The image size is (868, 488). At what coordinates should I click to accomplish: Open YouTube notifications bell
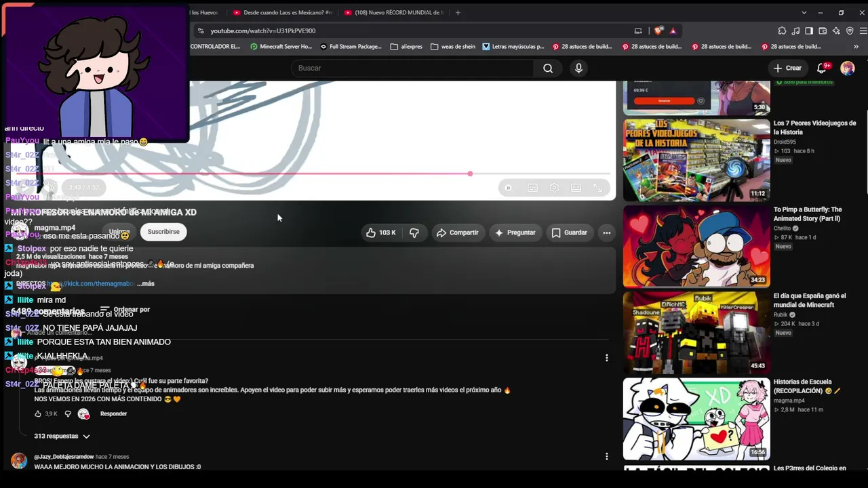pyautogui.click(x=822, y=68)
